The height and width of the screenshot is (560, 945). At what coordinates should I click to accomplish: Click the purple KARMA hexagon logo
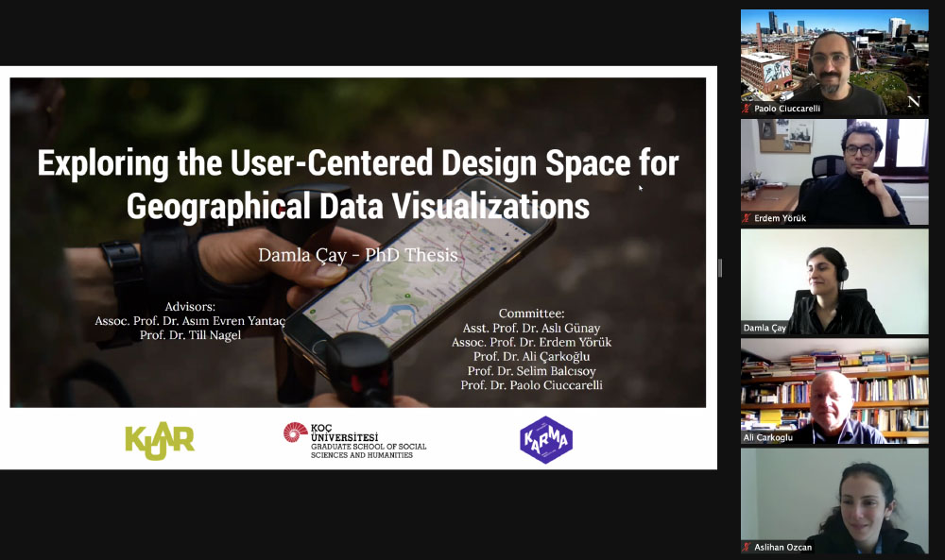coord(546,440)
